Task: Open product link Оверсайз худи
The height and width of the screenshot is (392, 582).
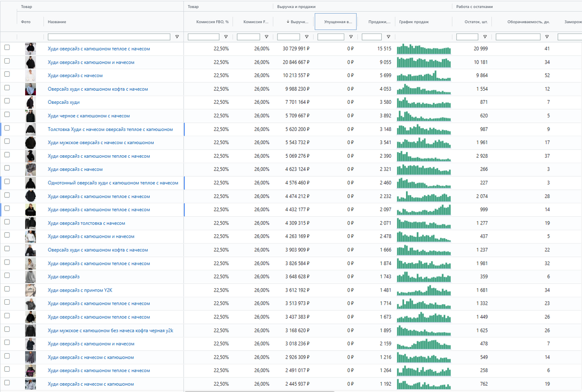Action: tap(64, 102)
